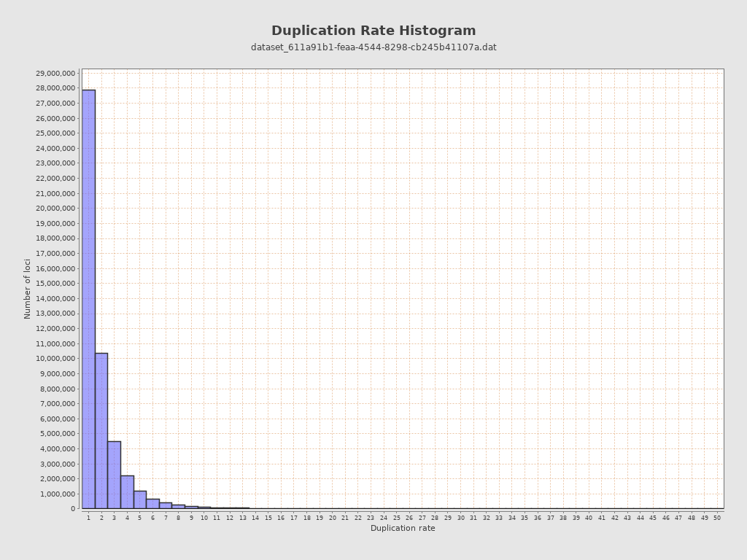Click the 'Duplication Rate Histogram' chart title
The image size is (747, 560).
(373, 31)
